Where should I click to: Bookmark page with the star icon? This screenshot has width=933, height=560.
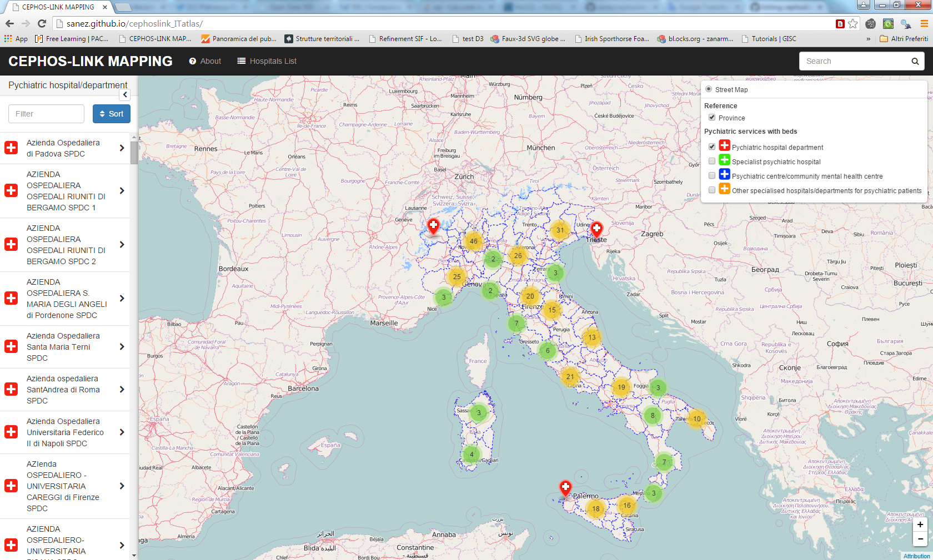click(x=853, y=23)
